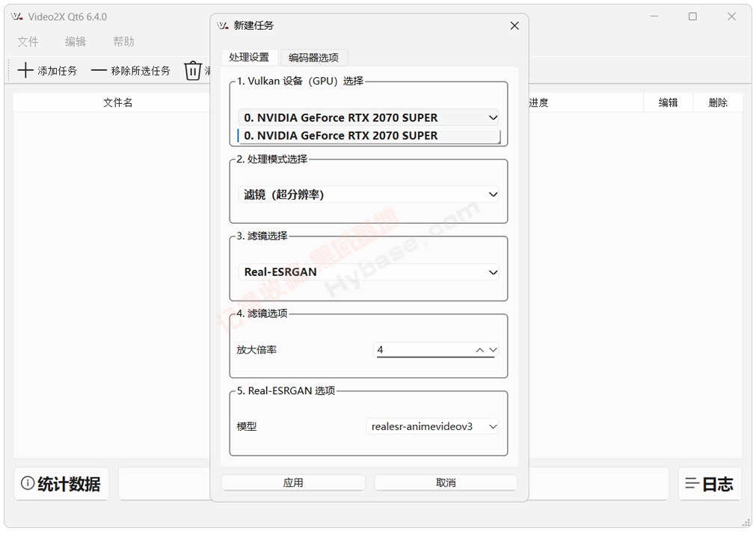
Task: Open the Vulkan GPU device dropdown
Action: (x=369, y=117)
